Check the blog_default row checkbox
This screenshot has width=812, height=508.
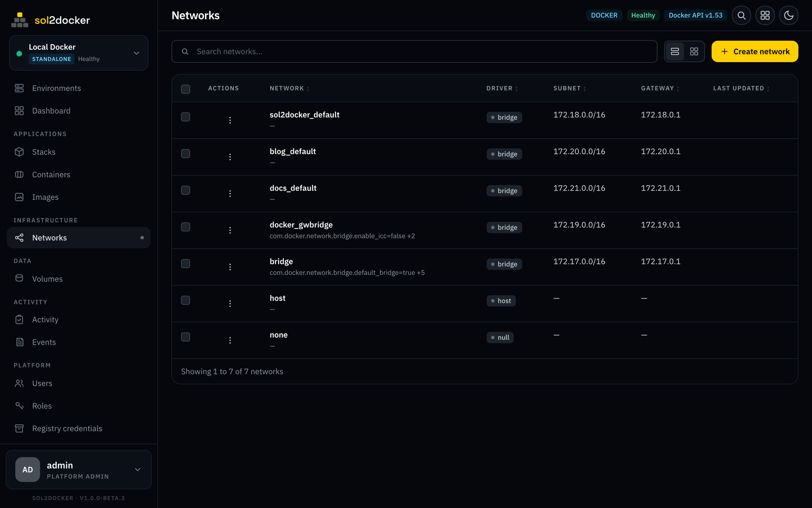[x=186, y=154]
